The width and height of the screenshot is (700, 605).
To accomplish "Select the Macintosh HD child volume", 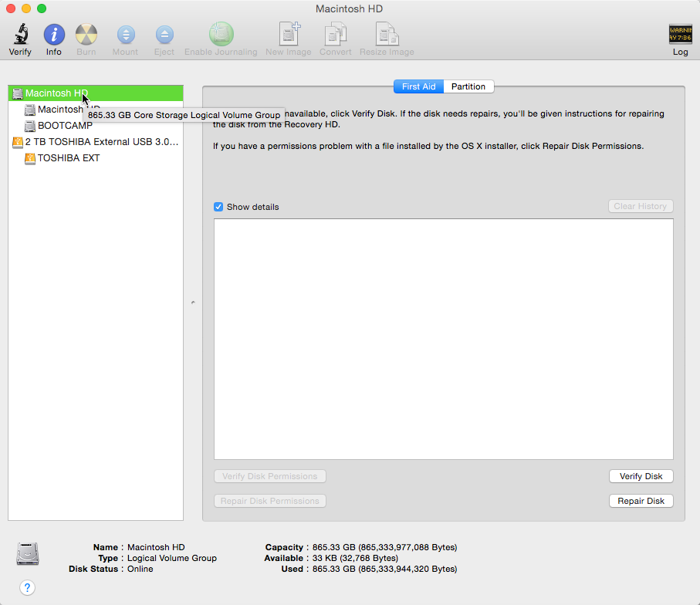I will (96, 110).
